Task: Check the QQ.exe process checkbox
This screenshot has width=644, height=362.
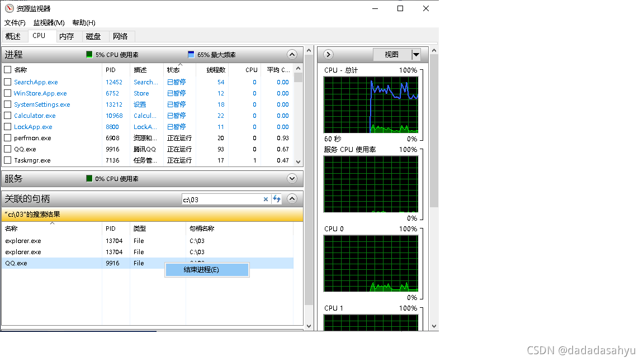Action: tap(7, 149)
